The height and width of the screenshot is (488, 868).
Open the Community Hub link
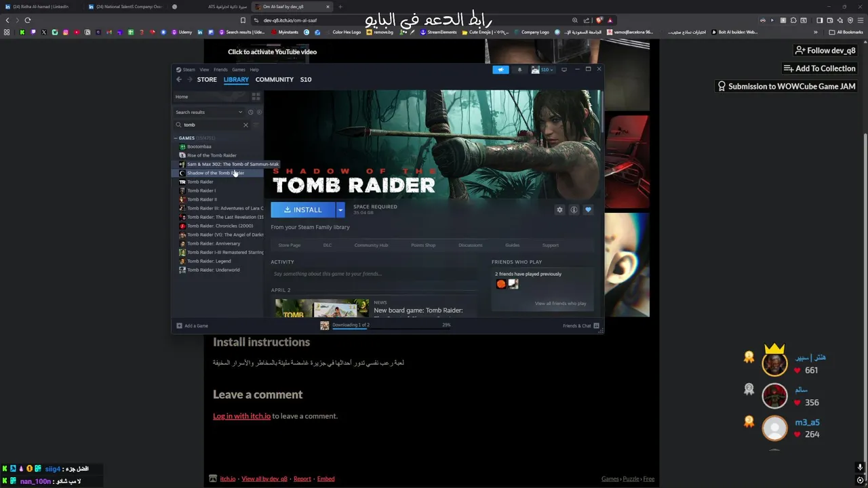371,245
